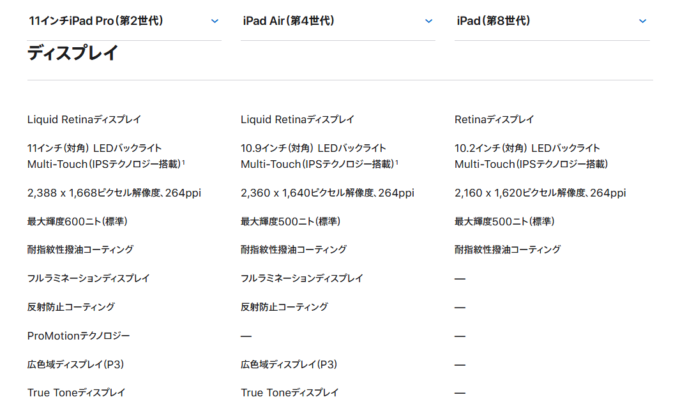680x404 pixels.
Task: Click True Toneディスプレイ in iPad Air column
Action: click(x=290, y=392)
